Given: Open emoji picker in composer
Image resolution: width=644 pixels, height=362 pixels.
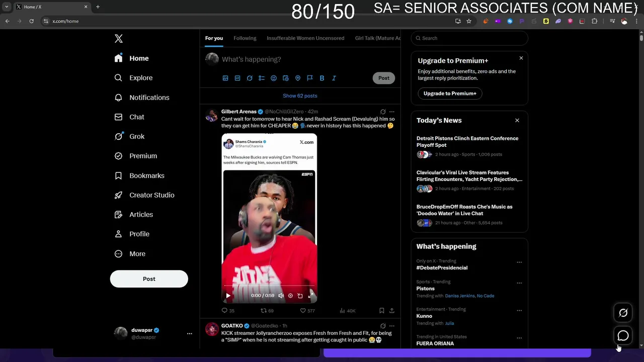Looking at the screenshot, I should click(274, 78).
